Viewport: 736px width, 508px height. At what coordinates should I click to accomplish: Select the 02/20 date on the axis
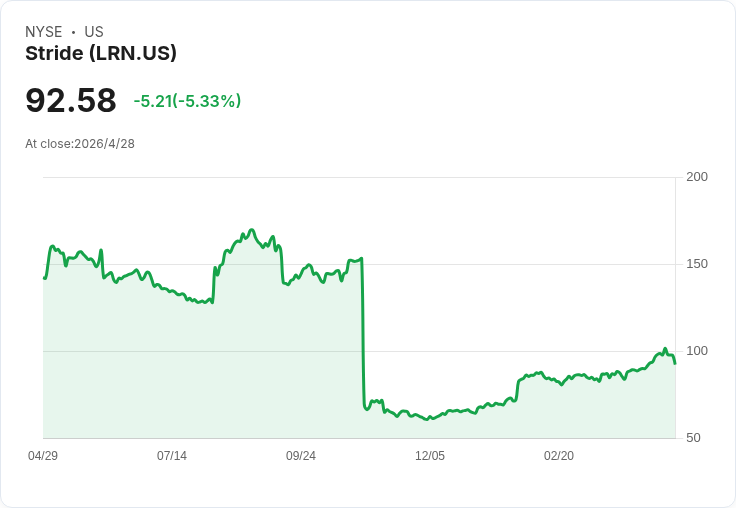(559, 456)
